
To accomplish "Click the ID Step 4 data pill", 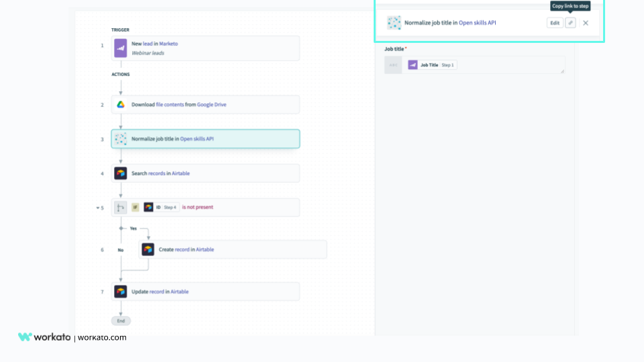I will coord(161,207).
